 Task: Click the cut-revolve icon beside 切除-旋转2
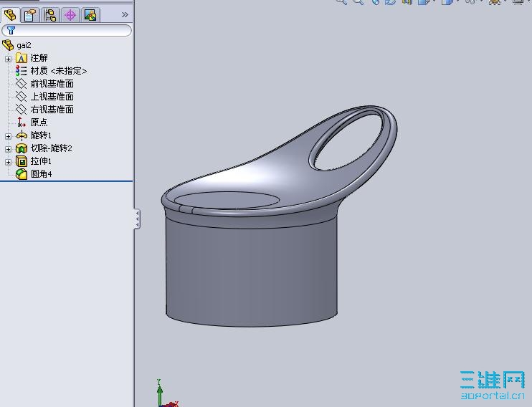click(22, 148)
